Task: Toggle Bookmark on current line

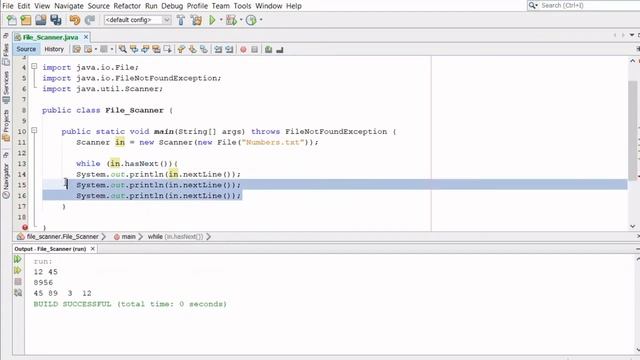Action: [x=204, y=49]
